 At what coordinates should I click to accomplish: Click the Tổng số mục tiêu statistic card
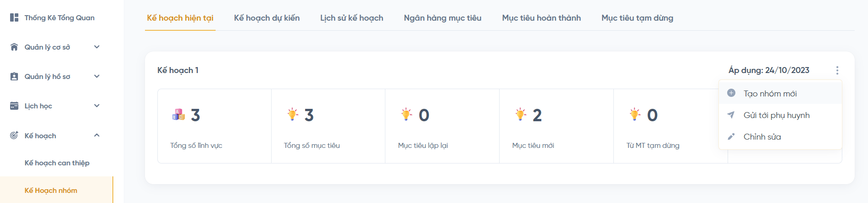pos(328,126)
